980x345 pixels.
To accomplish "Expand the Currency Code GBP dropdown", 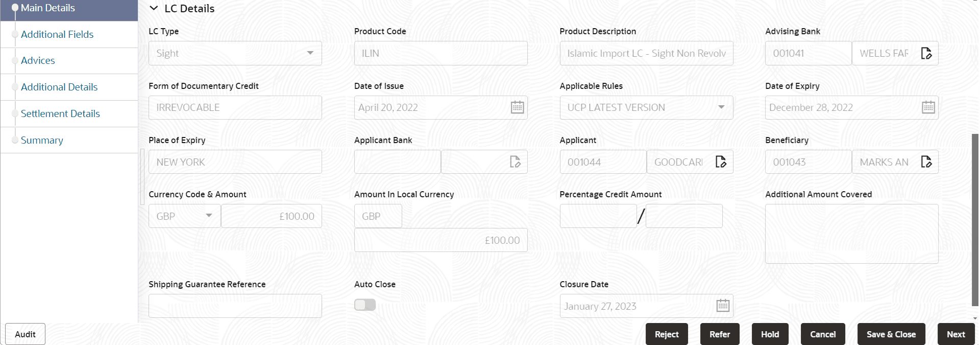I will coord(209,216).
